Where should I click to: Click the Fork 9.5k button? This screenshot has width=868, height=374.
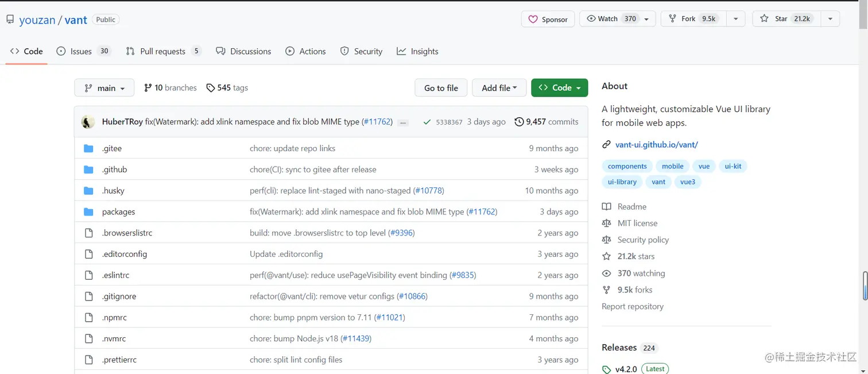pos(693,19)
